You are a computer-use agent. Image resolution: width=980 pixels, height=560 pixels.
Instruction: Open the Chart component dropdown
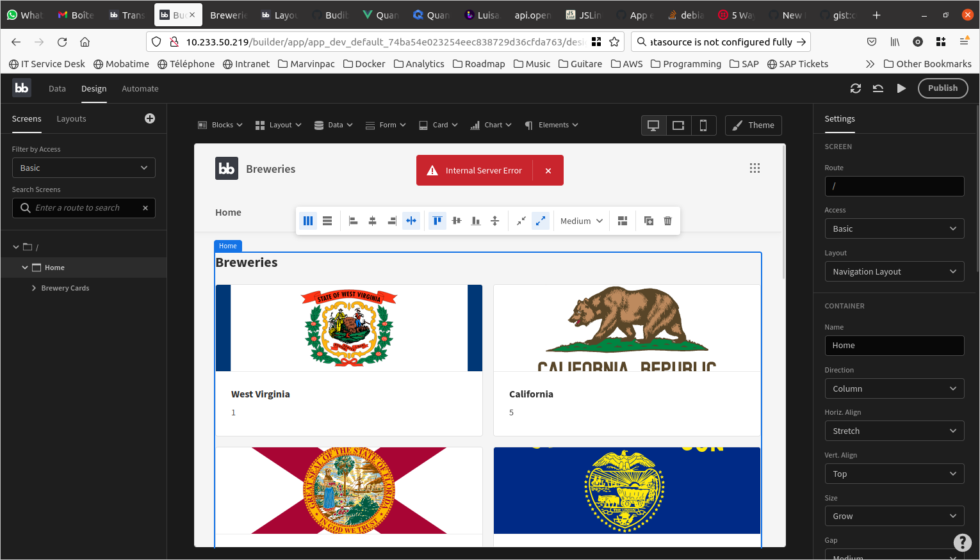[491, 125]
